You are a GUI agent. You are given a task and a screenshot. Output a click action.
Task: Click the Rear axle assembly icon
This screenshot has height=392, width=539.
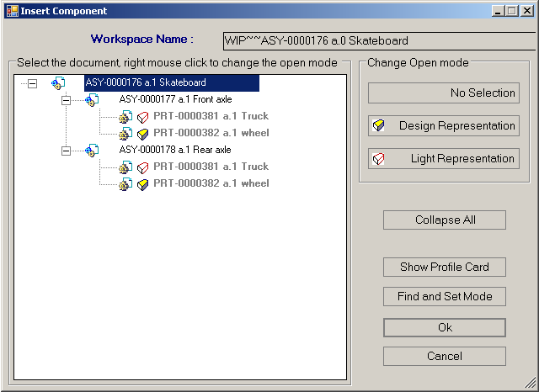click(x=92, y=151)
